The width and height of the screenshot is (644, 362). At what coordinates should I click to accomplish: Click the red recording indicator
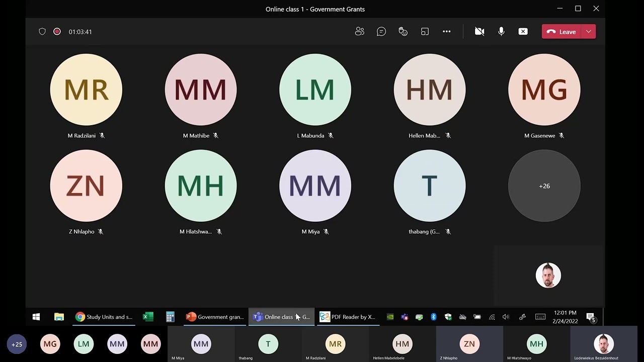[x=57, y=32]
